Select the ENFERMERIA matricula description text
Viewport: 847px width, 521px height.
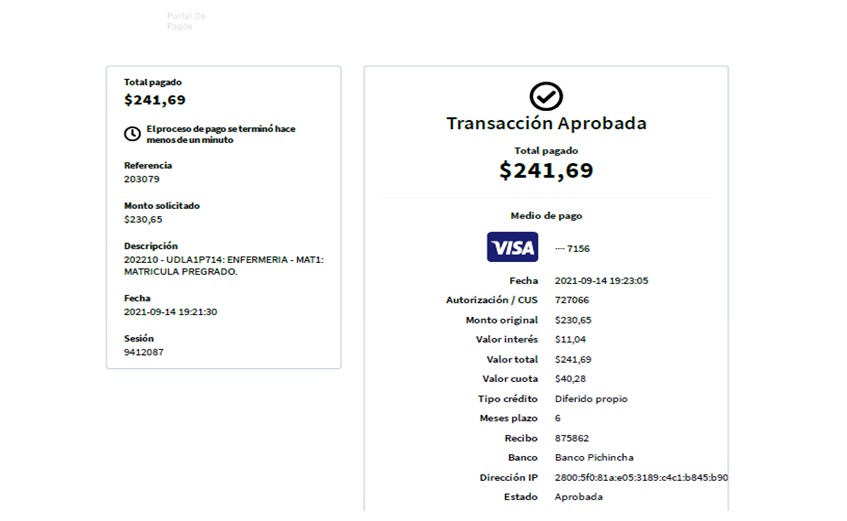click(x=223, y=265)
